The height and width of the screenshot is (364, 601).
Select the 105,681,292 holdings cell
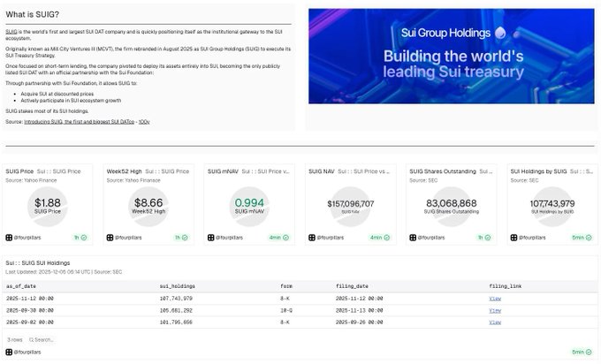[x=176, y=310]
